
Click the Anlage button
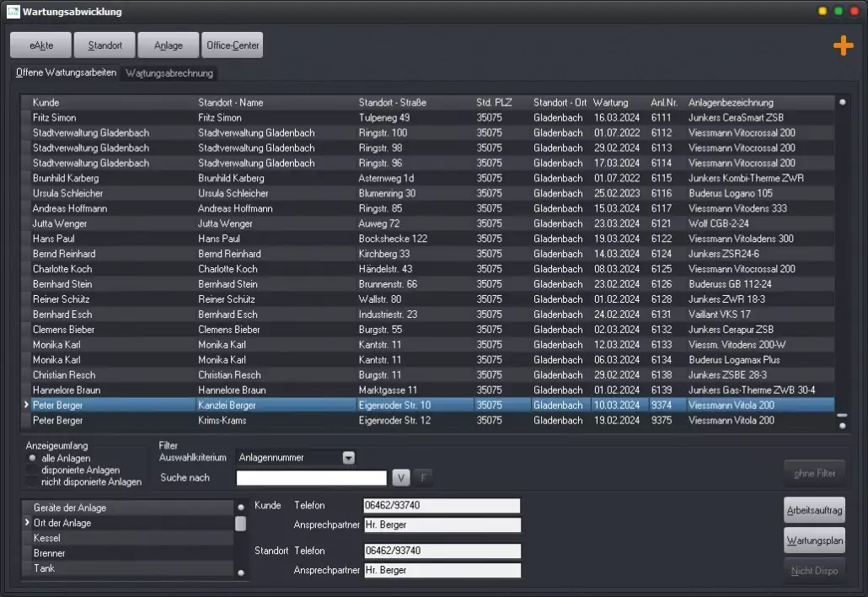coord(169,46)
